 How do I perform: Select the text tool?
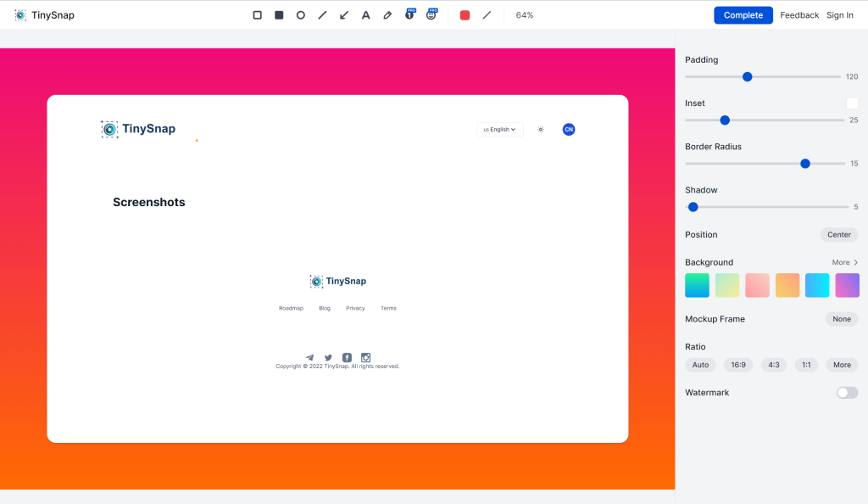[x=366, y=15]
